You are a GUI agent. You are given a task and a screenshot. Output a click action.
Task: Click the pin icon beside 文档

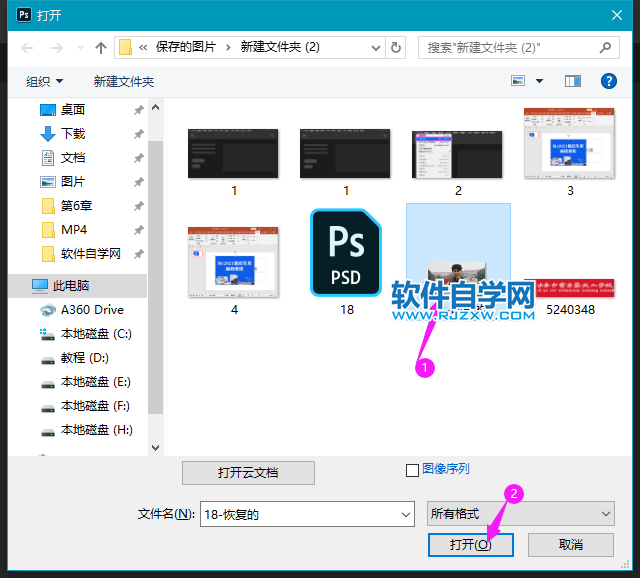139,158
